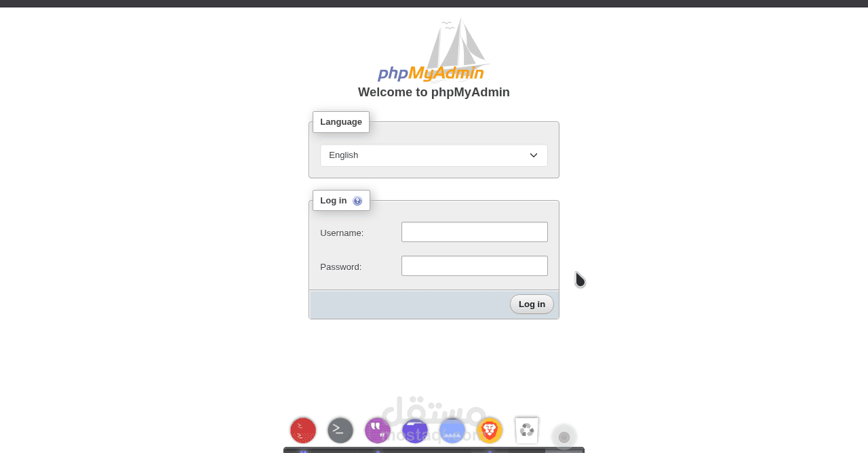The width and height of the screenshot is (868, 453).
Task: Click the Log in legend text
Action: (333, 201)
